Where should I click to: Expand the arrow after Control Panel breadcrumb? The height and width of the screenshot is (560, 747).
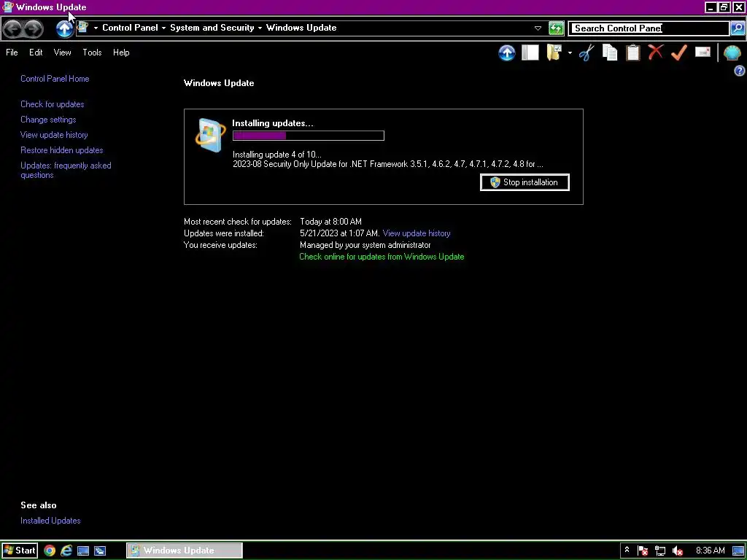tap(163, 28)
